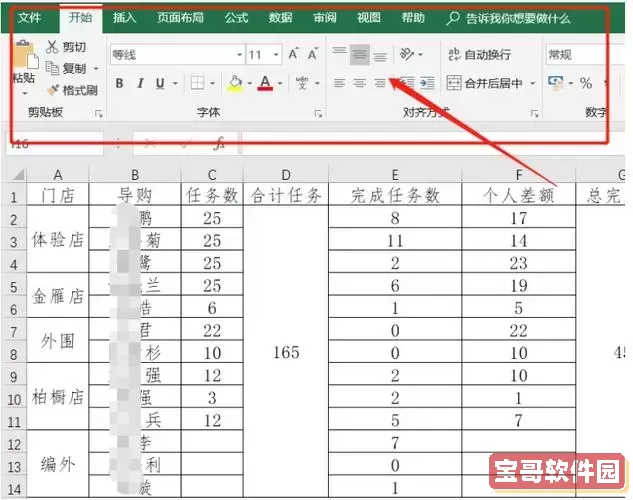Align text right icon
Image resolution: width=633 pixels, height=500 pixels.
(x=380, y=84)
